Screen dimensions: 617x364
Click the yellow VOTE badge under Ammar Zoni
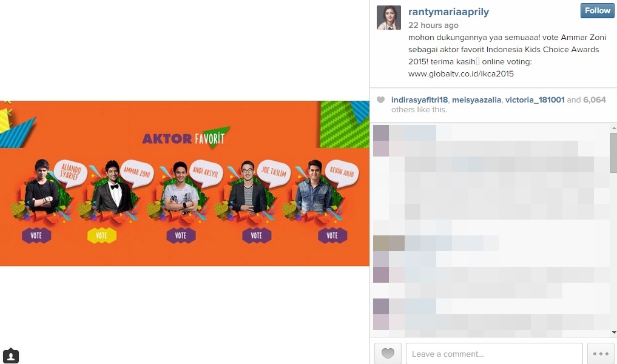click(101, 235)
